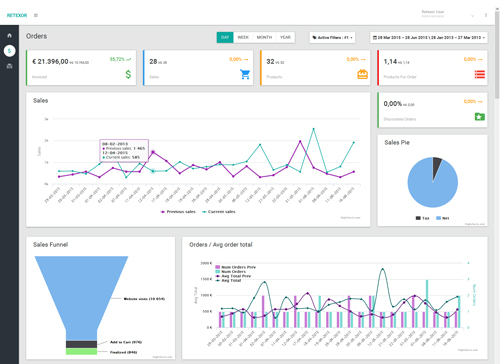
Task: Toggle Avg Total legend entry
Action: click(x=228, y=280)
